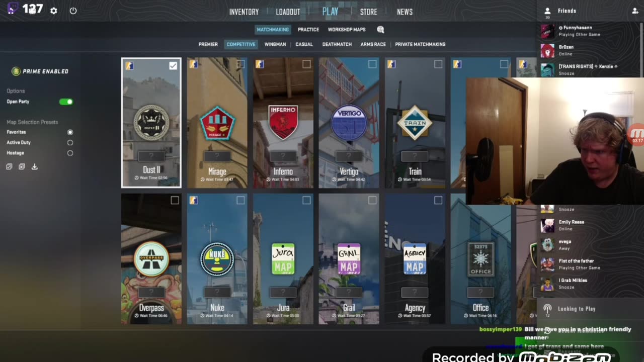
Task: Click the Mirage map emblem
Action: click(x=217, y=123)
